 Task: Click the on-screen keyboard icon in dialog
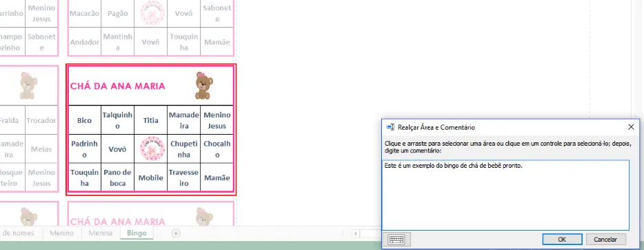coord(396,240)
